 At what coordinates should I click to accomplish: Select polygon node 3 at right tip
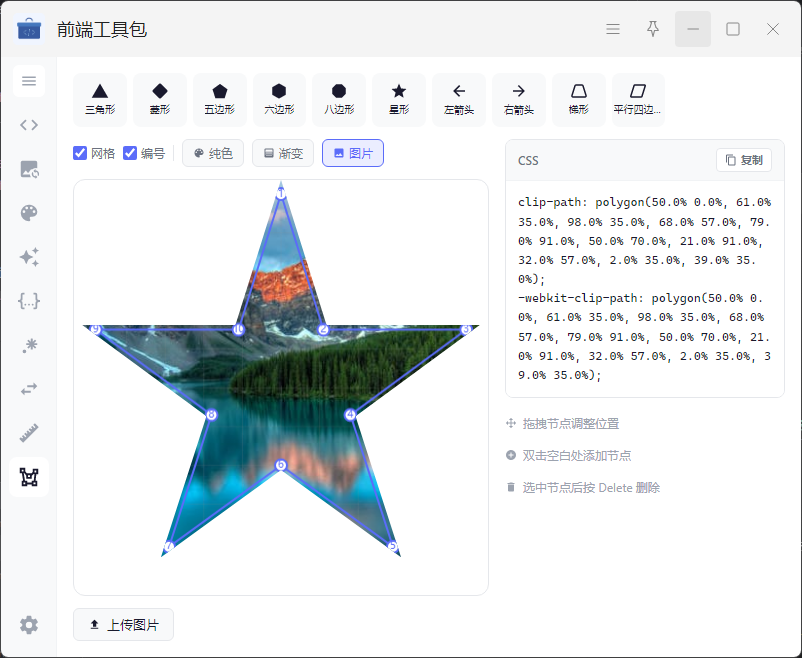pos(465,330)
